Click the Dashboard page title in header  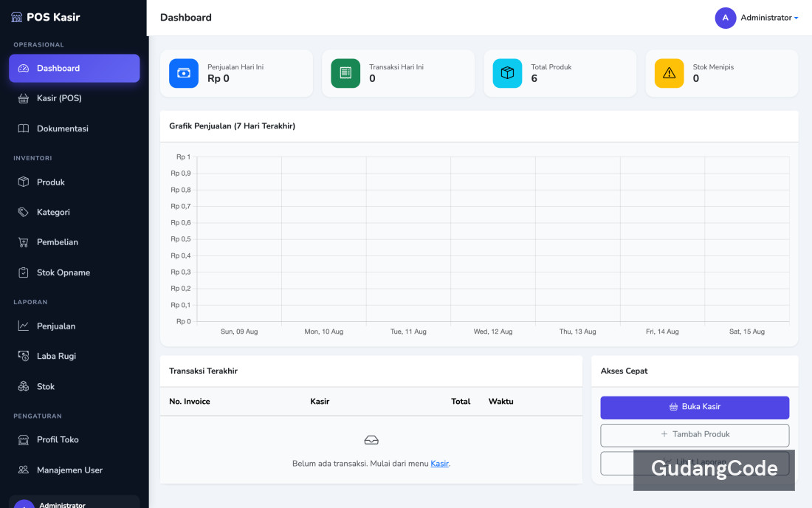tap(186, 18)
